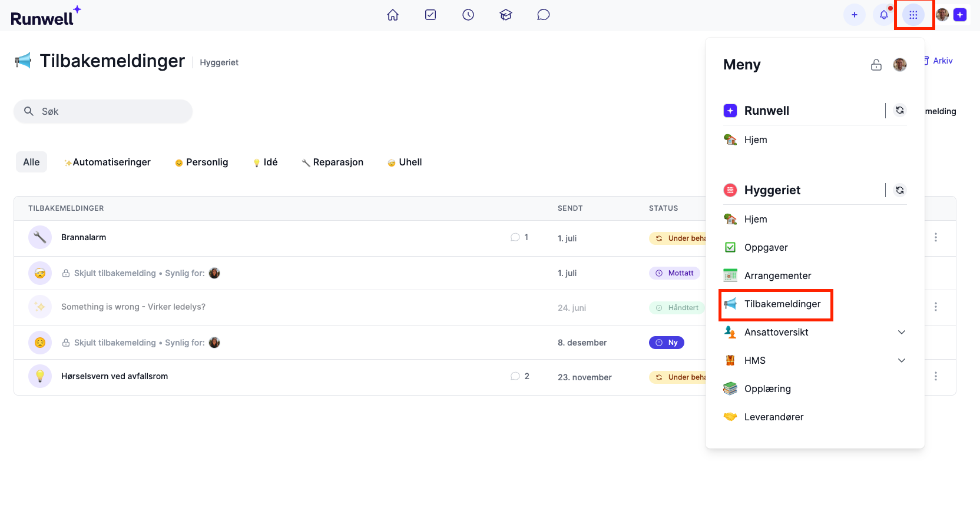Open three-dot menu for Something is wrong row
This screenshot has height=508, width=980.
click(936, 307)
